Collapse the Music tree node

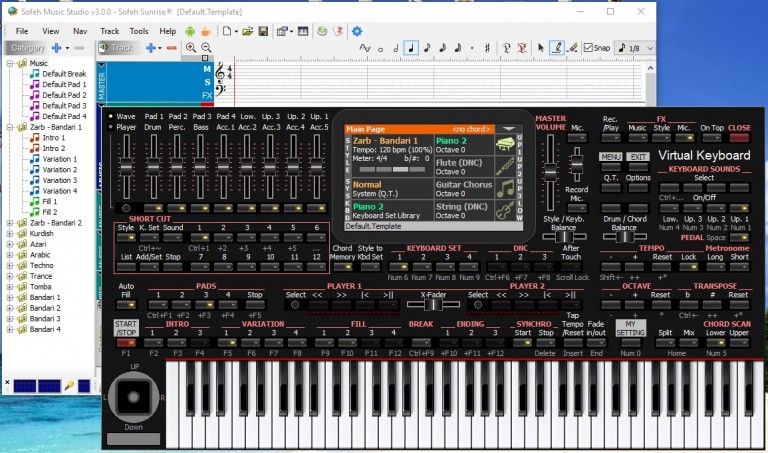9,63
